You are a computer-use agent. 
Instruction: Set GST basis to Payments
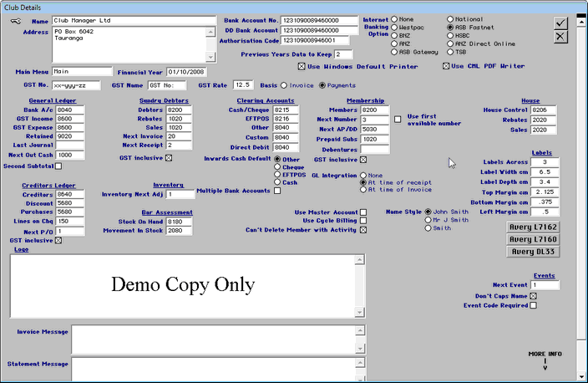pos(322,85)
